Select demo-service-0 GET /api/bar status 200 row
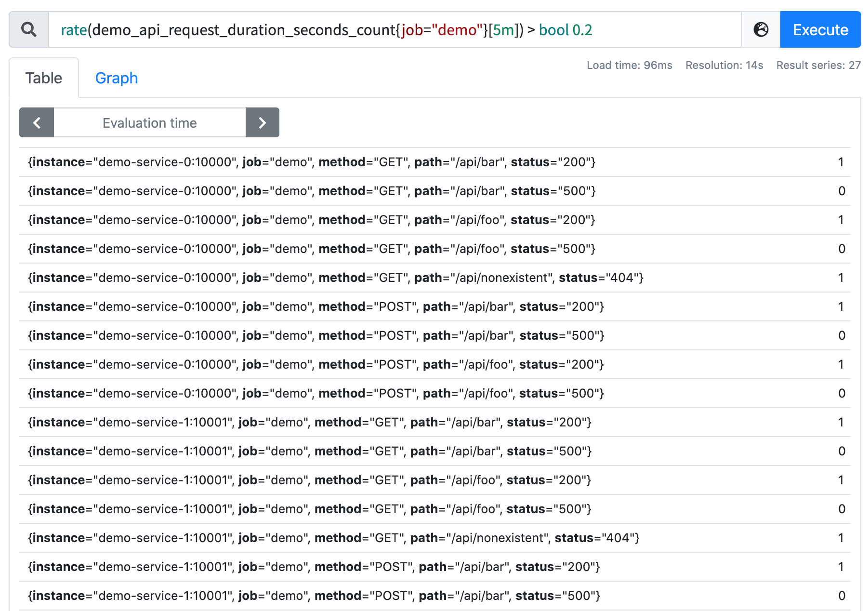The height and width of the screenshot is (611, 868). click(x=435, y=162)
